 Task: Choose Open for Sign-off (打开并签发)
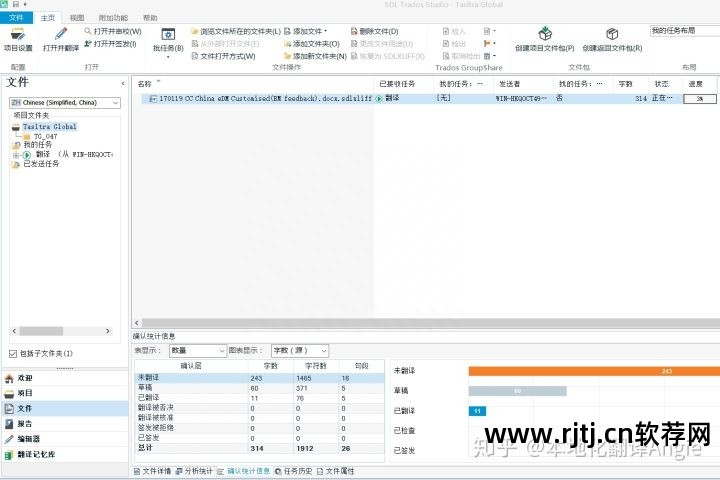click(x=110, y=44)
